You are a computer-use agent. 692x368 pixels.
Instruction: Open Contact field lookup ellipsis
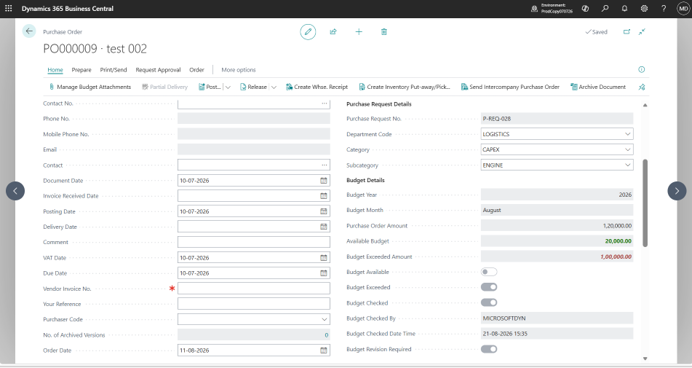click(x=324, y=165)
